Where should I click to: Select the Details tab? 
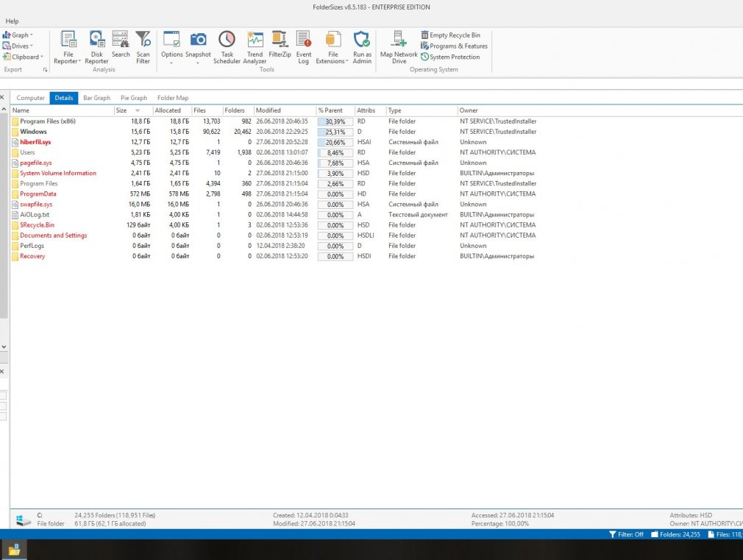pos(63,98)
